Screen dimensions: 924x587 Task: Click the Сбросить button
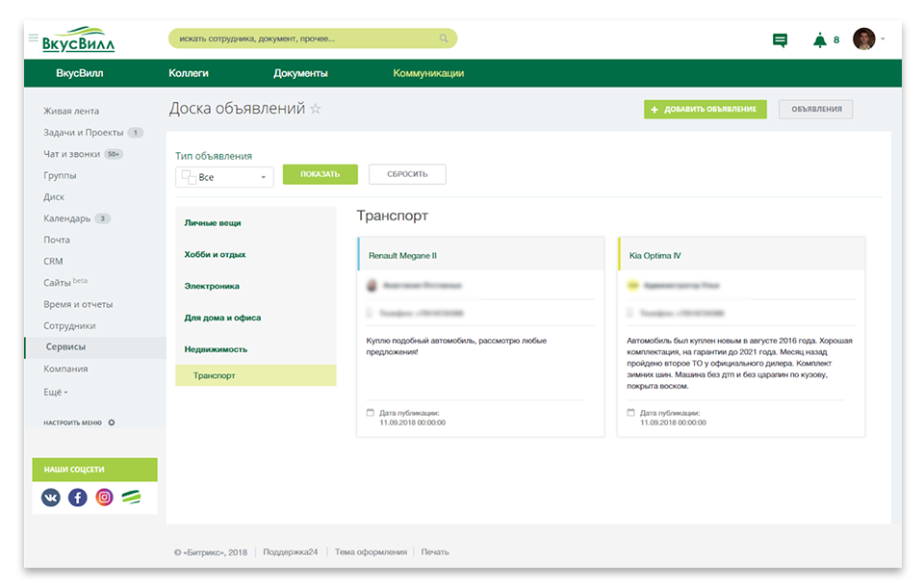pyautogui.click(x=407, y=174)
